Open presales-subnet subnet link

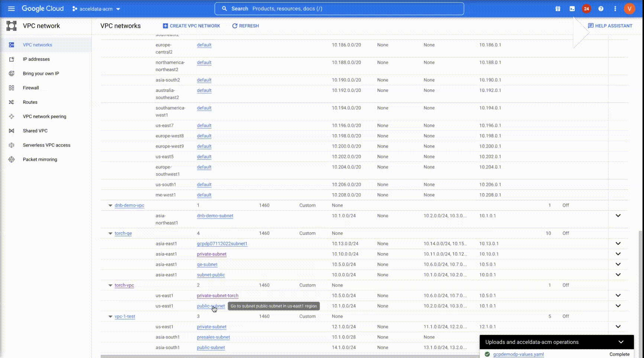(x=213, y=338)
